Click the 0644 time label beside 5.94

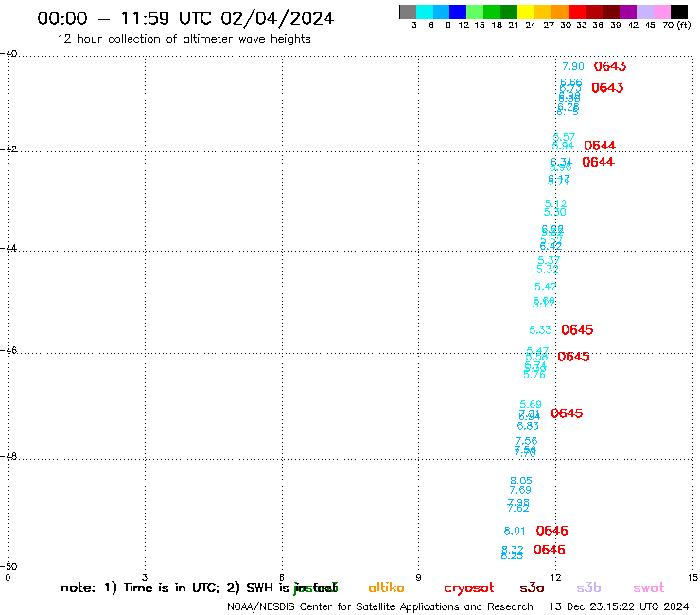(600, 146)
